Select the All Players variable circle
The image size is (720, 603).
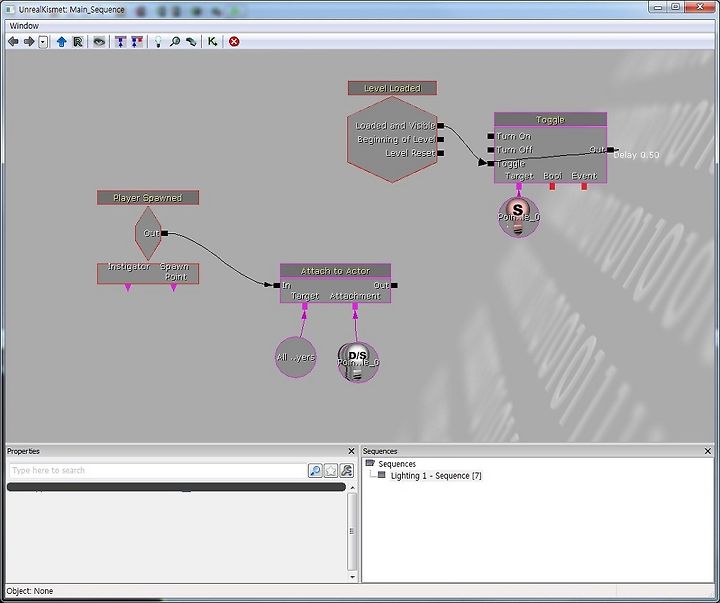(x=296, y=357)
